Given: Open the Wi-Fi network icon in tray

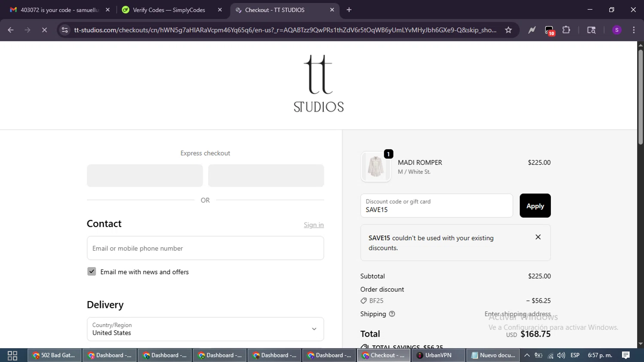Looking at the screenshot, I should click(x=550, y=356).
